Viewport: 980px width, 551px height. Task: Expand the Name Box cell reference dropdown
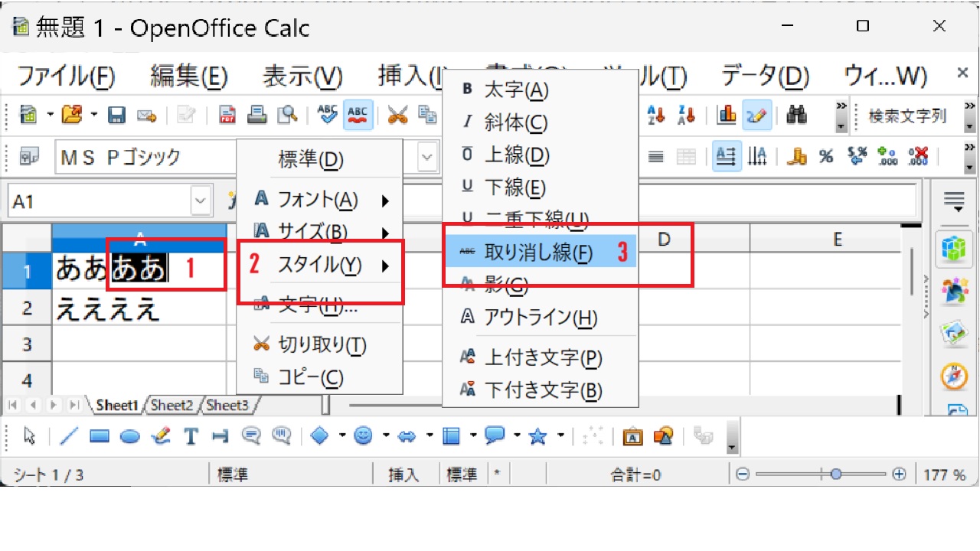[x=201, y=202]
